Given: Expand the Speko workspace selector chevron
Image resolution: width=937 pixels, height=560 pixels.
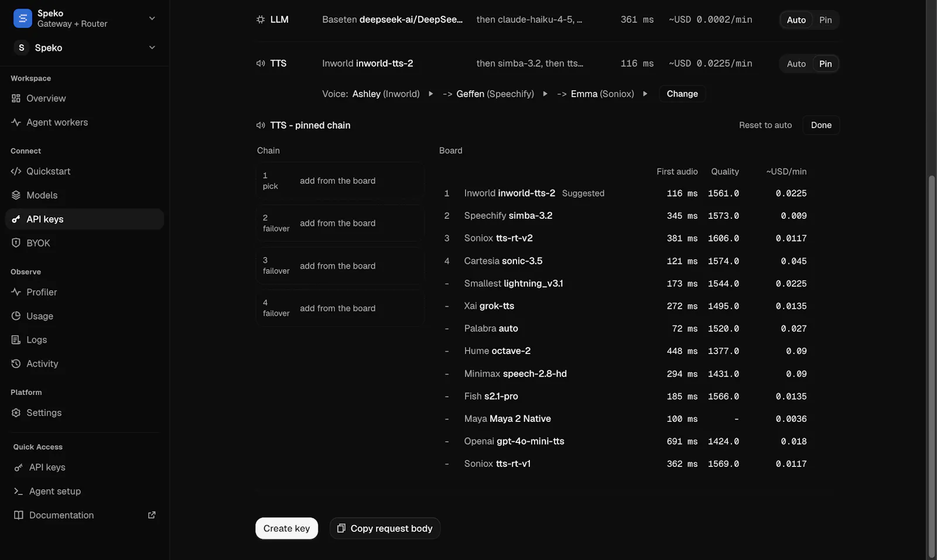Looking at the screenshot, I should tap(152, 47).
